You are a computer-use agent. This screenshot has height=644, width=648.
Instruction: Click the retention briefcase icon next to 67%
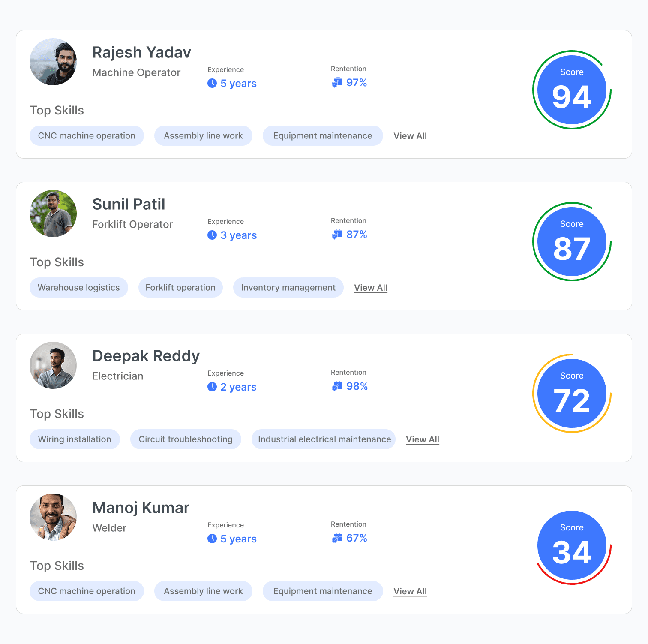pyautogui.click(x=337, y=538)
